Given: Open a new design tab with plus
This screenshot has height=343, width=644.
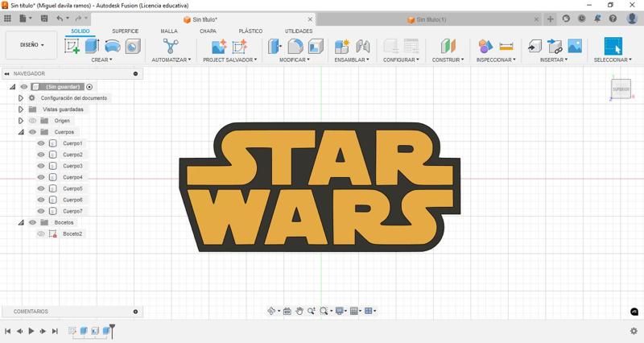Looking at the screenshot, I should pos(551,19).
